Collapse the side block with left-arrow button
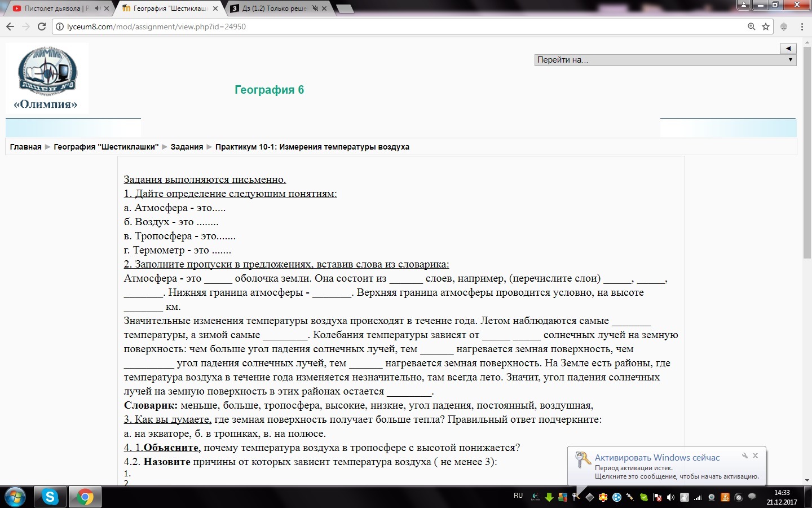Viewport: 812px width, 508px height. pos(788,49)
